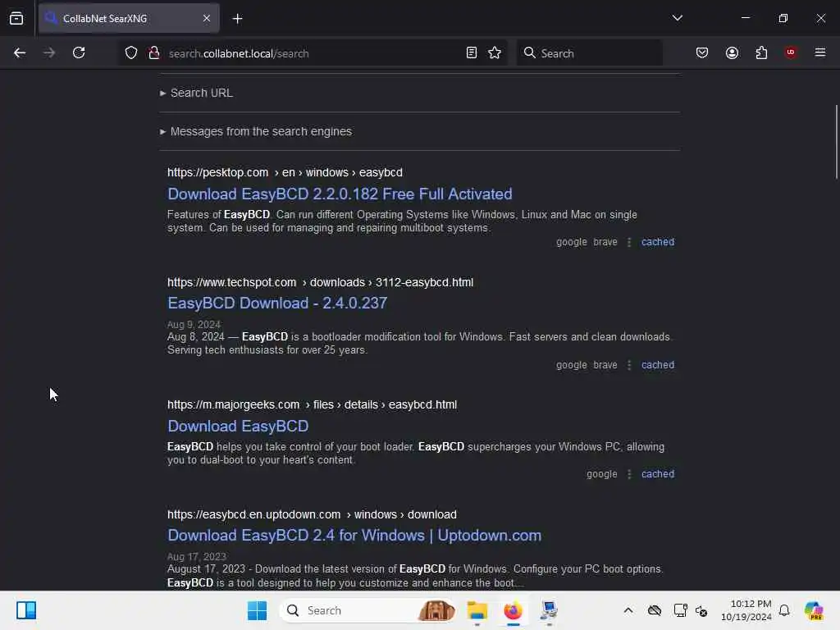The height and width of the screenshot is (630, 840).
Task: Click the https://m.majorgeeks.com URL text
Action: 233,405
